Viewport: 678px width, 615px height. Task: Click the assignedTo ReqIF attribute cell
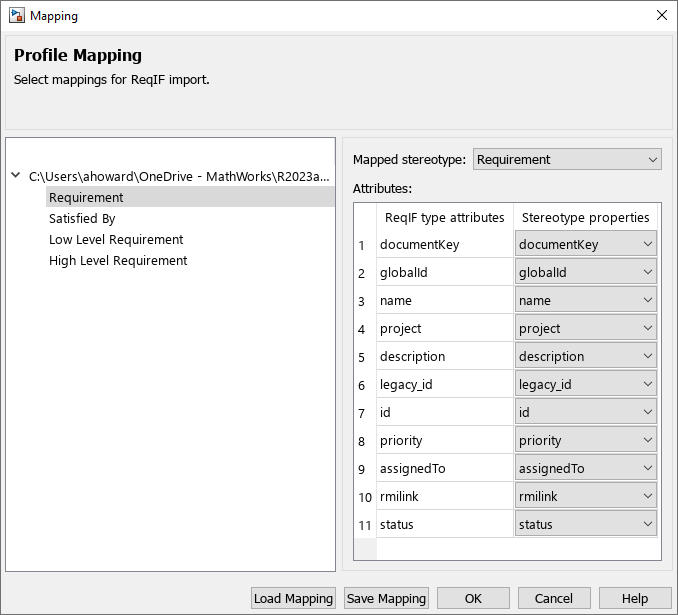[x=445, y=468]
